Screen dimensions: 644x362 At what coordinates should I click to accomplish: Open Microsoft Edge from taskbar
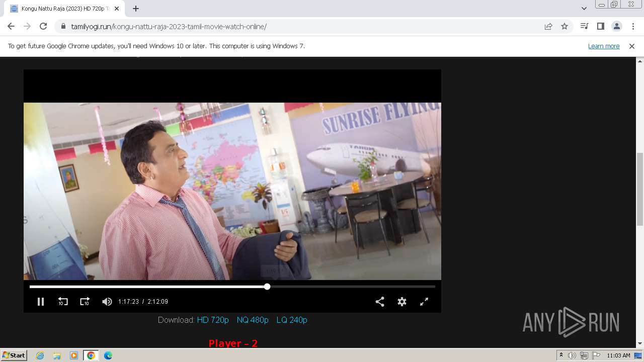pos(108,355)
